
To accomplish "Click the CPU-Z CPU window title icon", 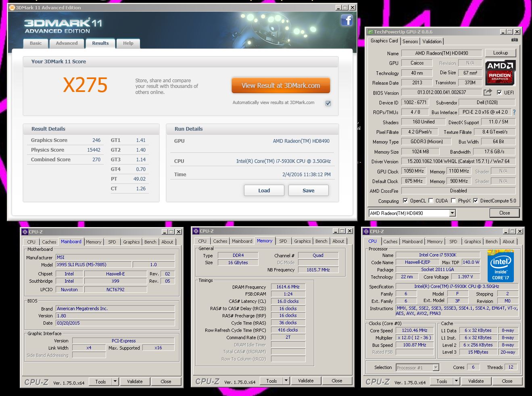I will point(366,231).
